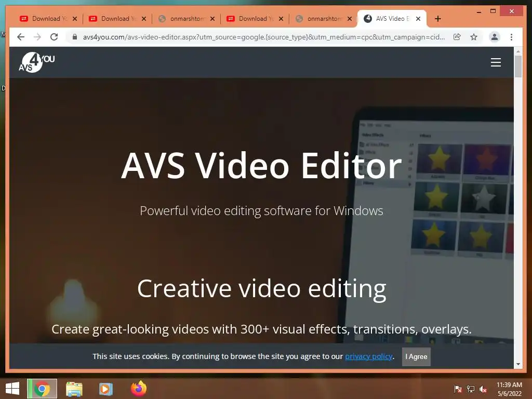Launch the media player taskbar icon

[x=106, y=389]
